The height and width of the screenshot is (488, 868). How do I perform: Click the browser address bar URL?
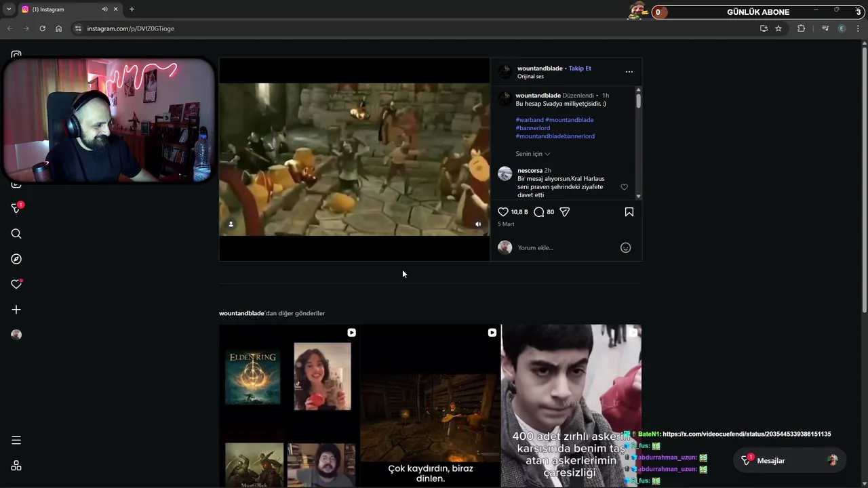coord(131,28)
